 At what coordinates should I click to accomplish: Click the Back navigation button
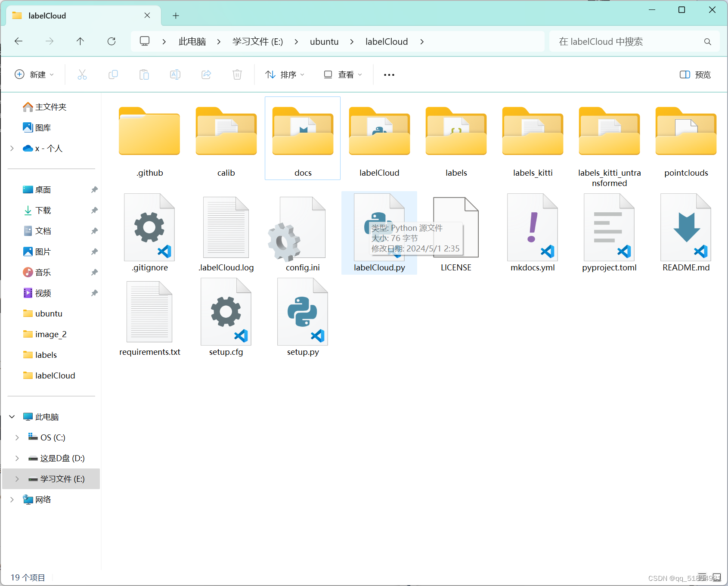pos(18,41)
